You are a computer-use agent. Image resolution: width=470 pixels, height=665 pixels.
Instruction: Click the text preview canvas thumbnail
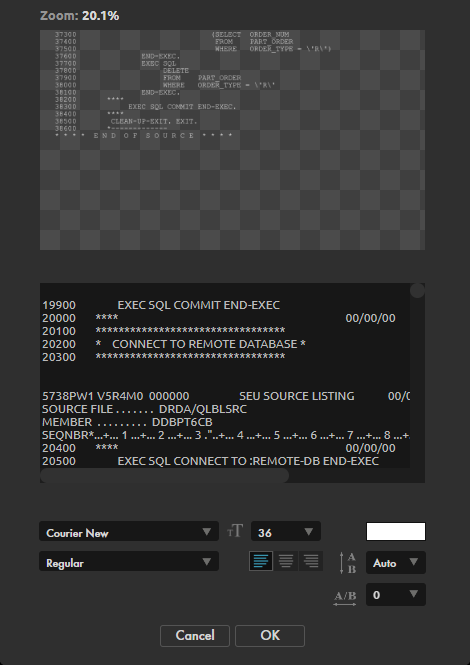click(x=232, y=140)
